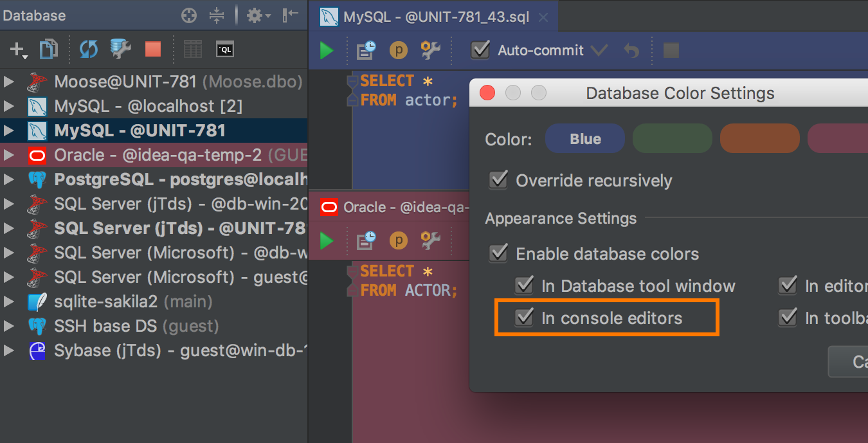Screen dimensions: 868x443
Task: Toggle the In toolbar checkbox
Action: click(788, 317)
